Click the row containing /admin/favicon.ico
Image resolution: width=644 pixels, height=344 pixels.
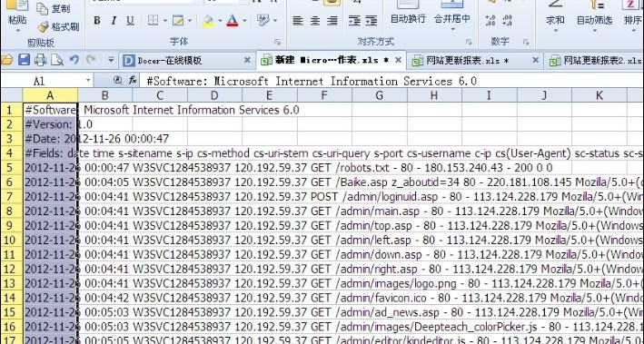point(332,297)
